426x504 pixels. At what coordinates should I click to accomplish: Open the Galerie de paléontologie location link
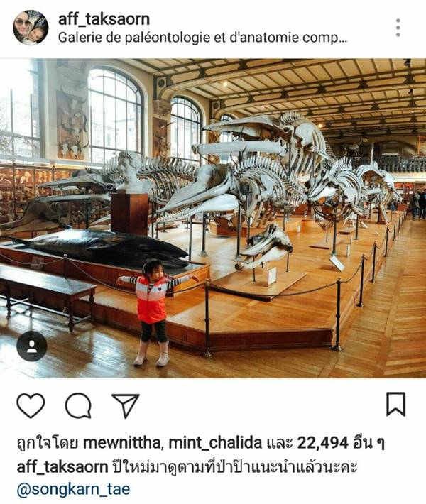202,38
